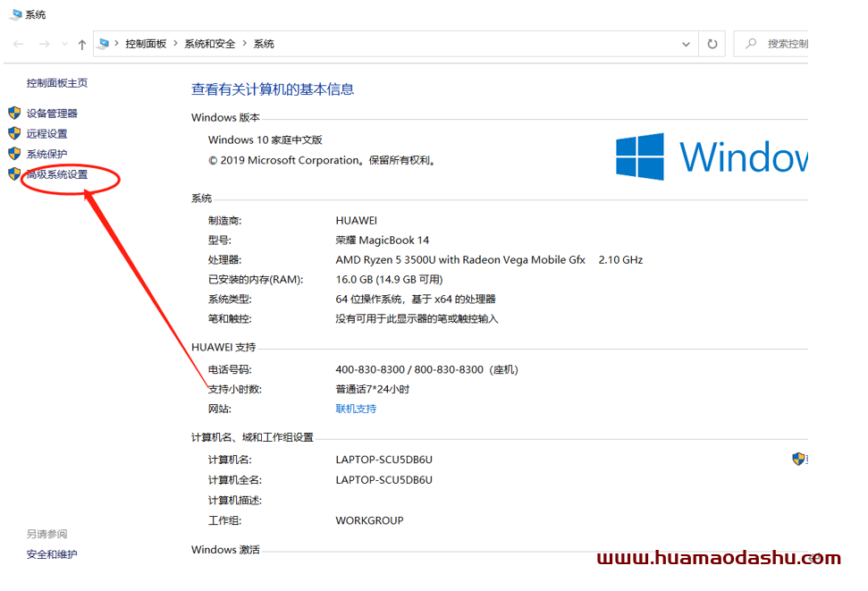Expand chevron before 控制面板 breadcrumb

pyautogui.click(x=117, y=43)
